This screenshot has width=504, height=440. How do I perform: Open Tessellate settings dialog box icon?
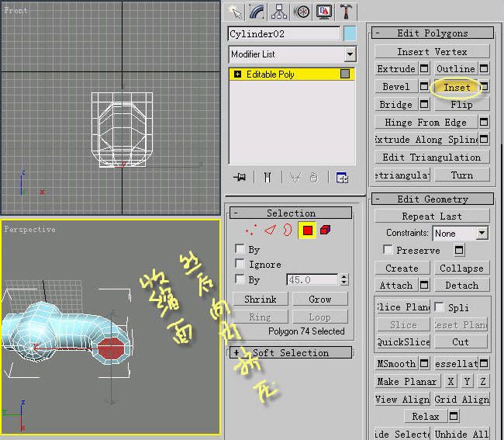pyautogui.click(x=484, y=363)
